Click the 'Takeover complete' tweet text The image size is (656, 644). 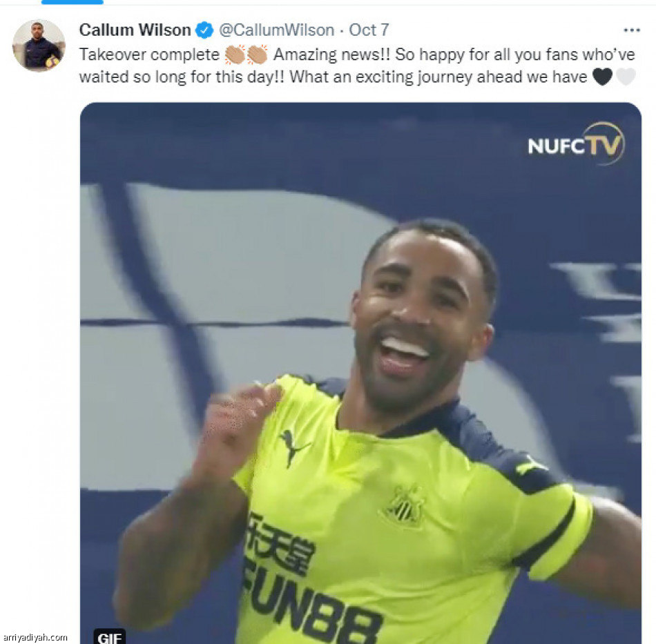[149, 55]
